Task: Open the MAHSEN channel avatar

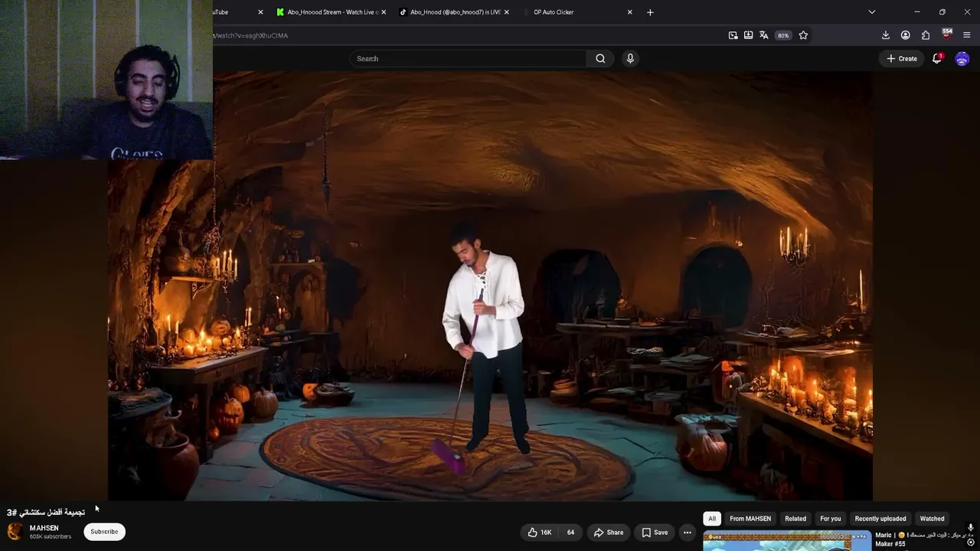Action: coord(15,532)
